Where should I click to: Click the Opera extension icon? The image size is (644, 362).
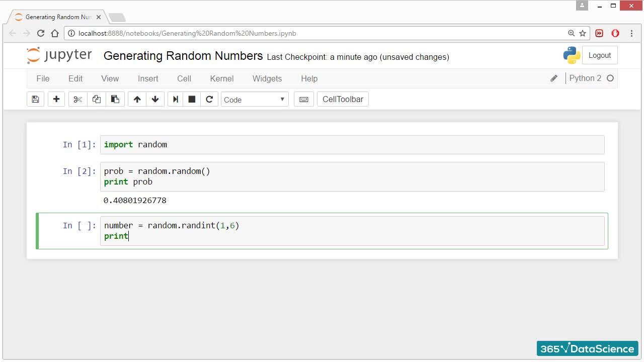[615, 33]
